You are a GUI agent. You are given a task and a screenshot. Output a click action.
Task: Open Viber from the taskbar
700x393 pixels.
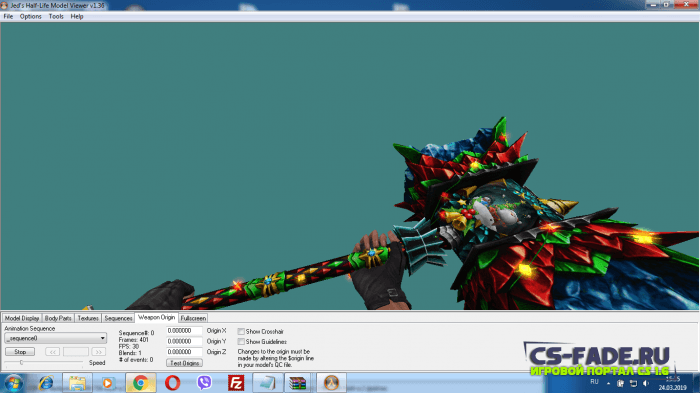coord(204,383)
